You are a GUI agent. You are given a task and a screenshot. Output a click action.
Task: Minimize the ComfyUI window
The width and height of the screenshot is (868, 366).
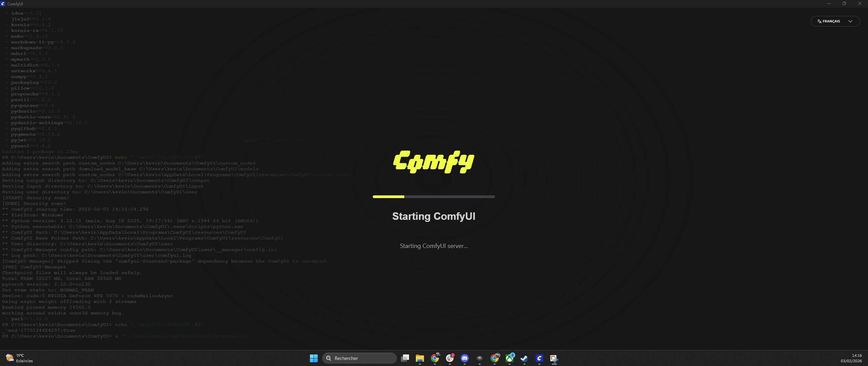point(829,4)
